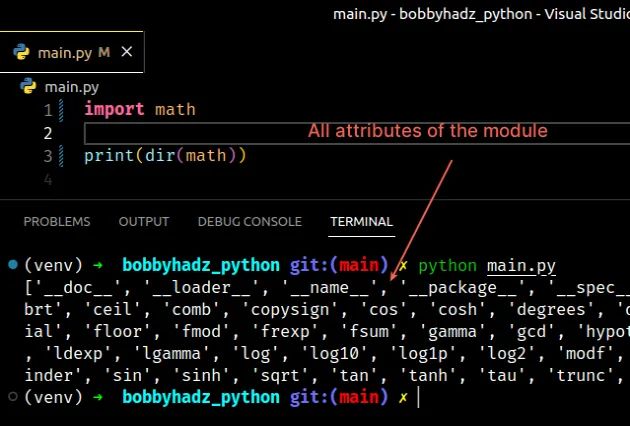Click main.py in the breadcrumb bar
Image resolution: width=630 pixels, height=426 pixels.
[x=72, y=87]
